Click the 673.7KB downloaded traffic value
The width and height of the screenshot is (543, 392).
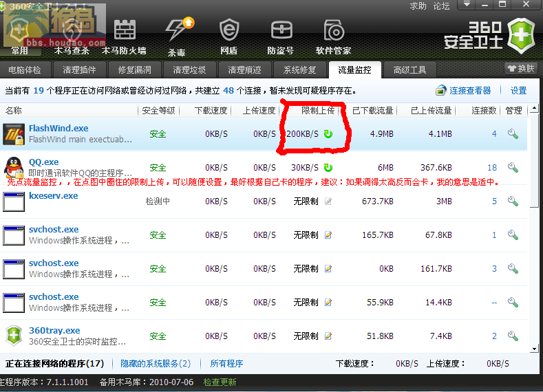tap(377, 202)
